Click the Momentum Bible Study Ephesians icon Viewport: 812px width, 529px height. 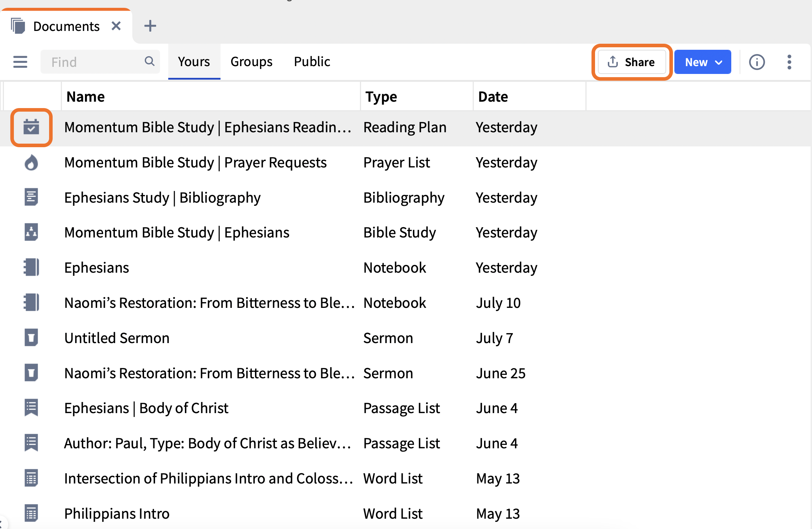pyautogui.click(x=31, y=233)
